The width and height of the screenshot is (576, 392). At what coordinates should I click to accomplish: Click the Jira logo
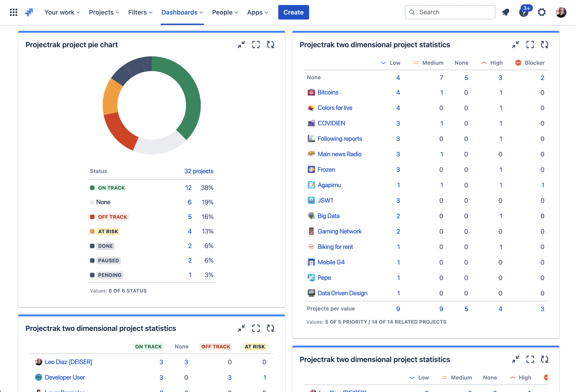click(x=29, y=12)
